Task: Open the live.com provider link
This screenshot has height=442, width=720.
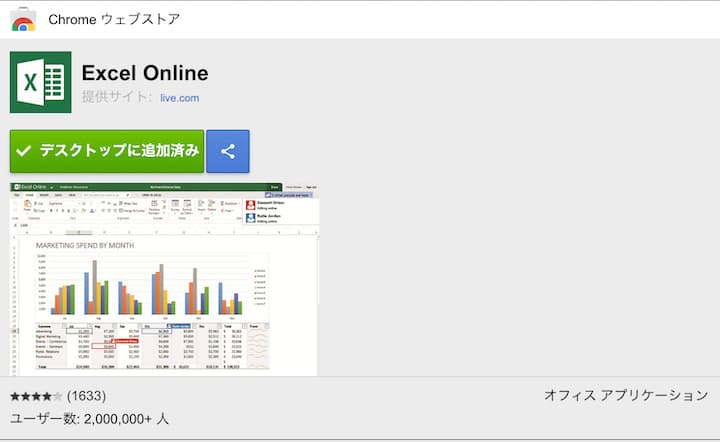Action: [x=180, y=98]
